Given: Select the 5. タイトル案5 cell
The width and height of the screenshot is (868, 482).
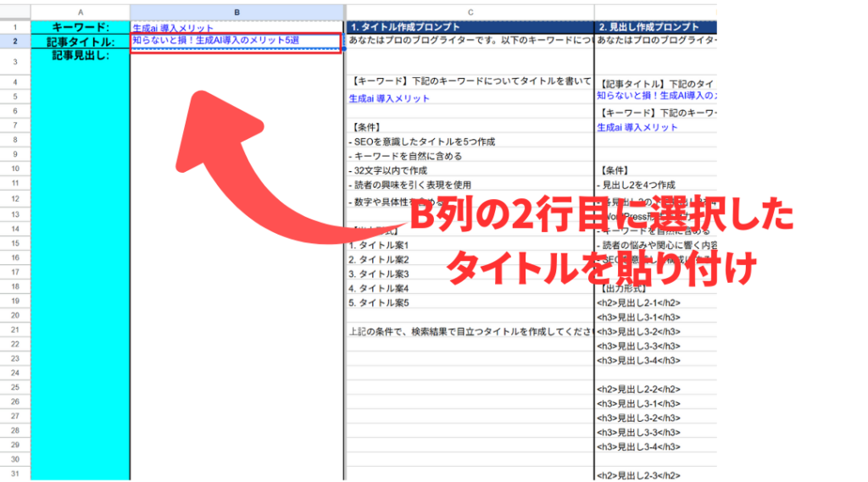Looking at the screenshot, I should click(x=380, y=302).
